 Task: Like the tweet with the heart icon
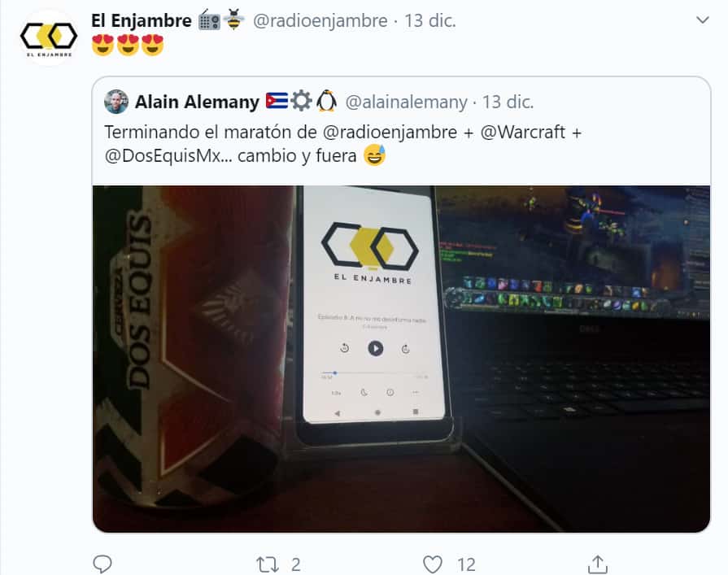432,564
